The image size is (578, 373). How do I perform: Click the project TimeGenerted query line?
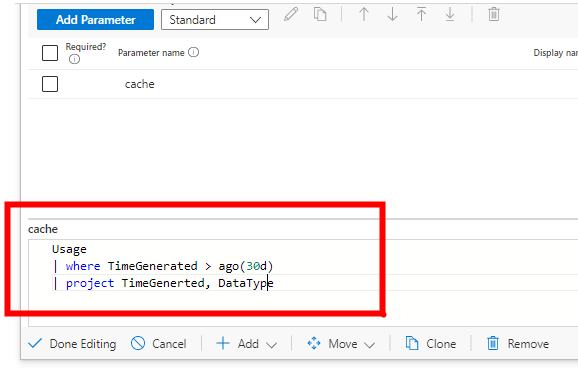pyautogui.click(x=163, y=283)
